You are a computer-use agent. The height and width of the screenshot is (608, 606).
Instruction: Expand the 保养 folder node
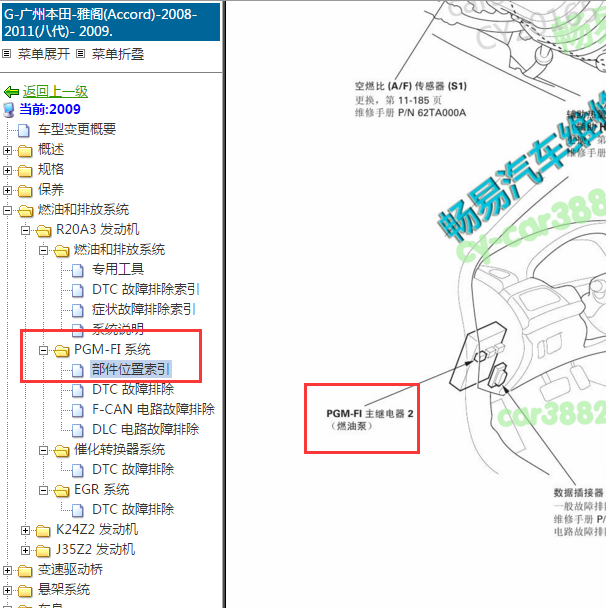[7, 190]
